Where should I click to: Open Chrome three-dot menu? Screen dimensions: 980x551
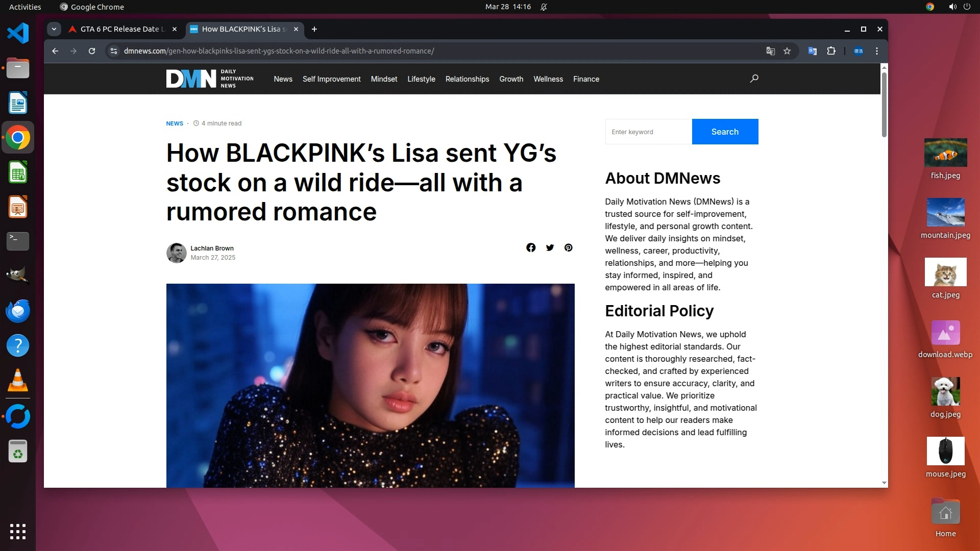tap(877, 51)
